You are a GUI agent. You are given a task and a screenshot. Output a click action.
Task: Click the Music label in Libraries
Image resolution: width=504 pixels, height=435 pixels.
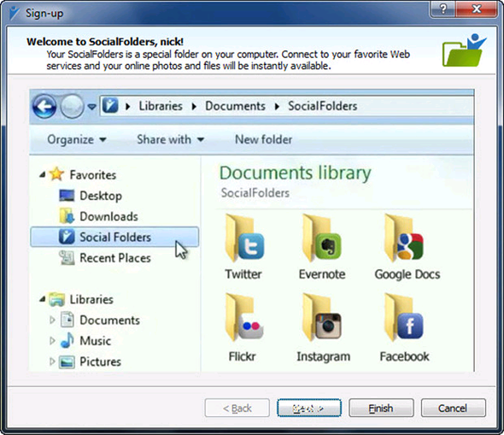[x=95, y=341]
